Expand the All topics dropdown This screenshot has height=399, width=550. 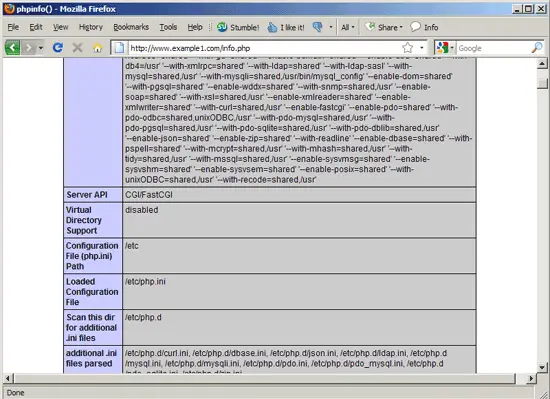(x=348, y=27)
